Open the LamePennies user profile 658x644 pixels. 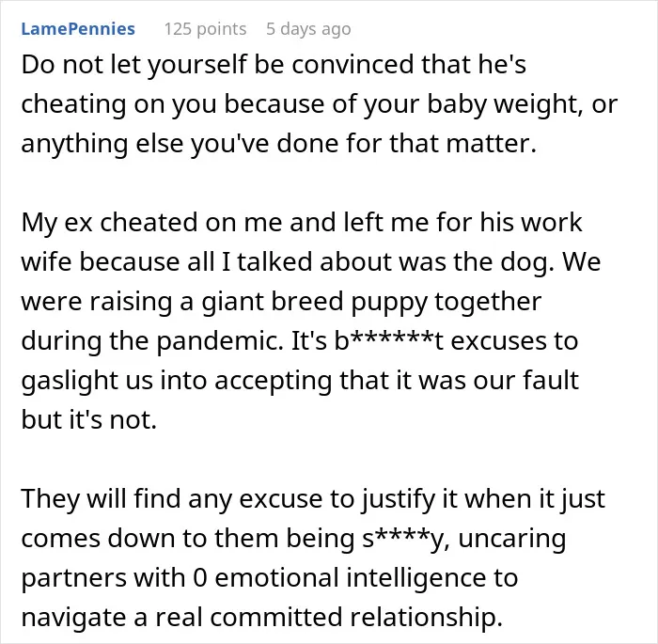[78, 29]
